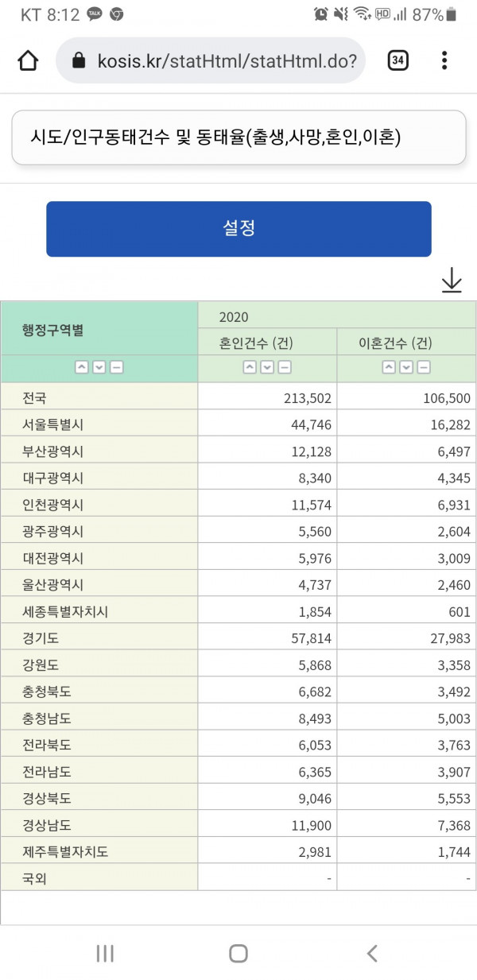Tap Android back navigation button

coord(371,954)
